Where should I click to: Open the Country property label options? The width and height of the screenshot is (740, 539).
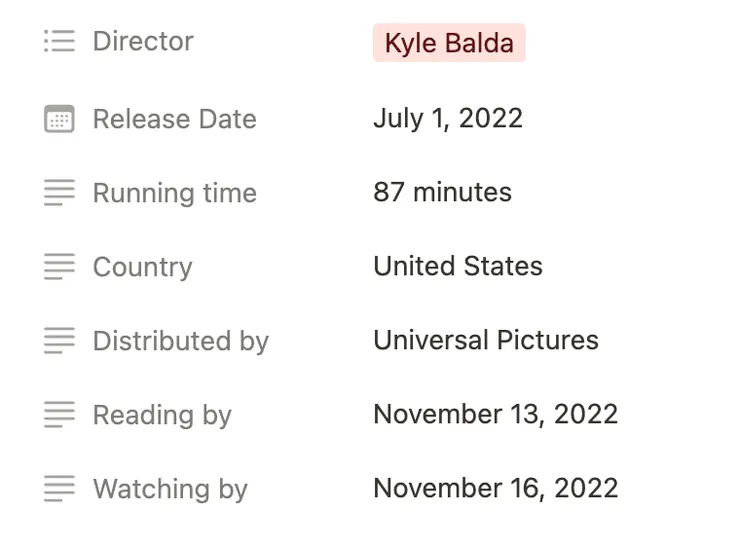142,267
